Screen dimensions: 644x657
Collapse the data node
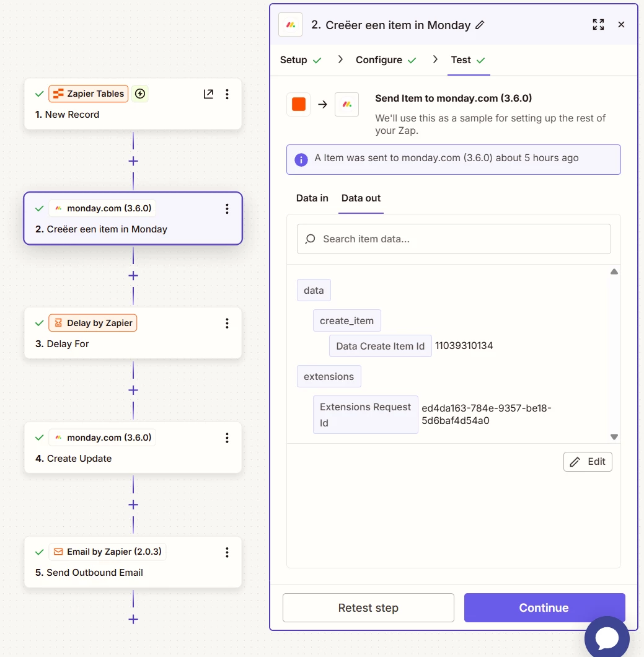[x=314, y=290]
